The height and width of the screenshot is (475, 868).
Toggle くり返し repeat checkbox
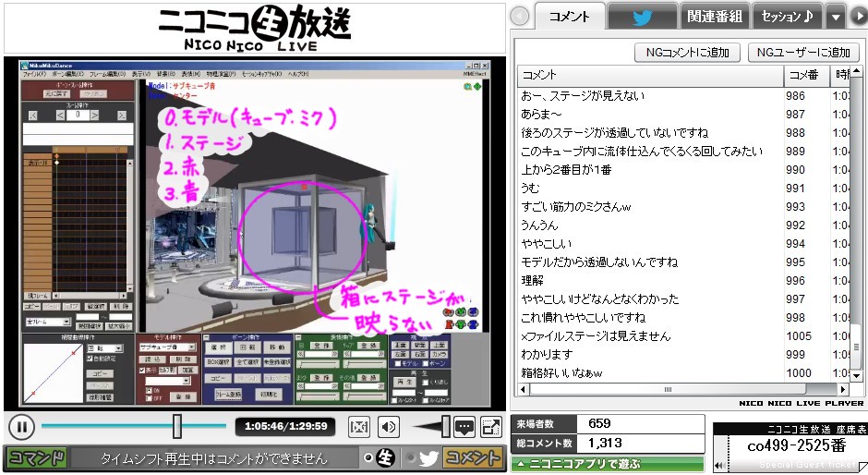[x=425, y=383]
